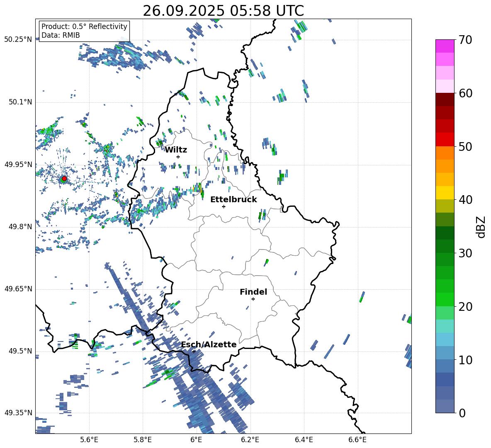Click the 50.1°N latitude label
491x448 pixels.
[20, 102]
